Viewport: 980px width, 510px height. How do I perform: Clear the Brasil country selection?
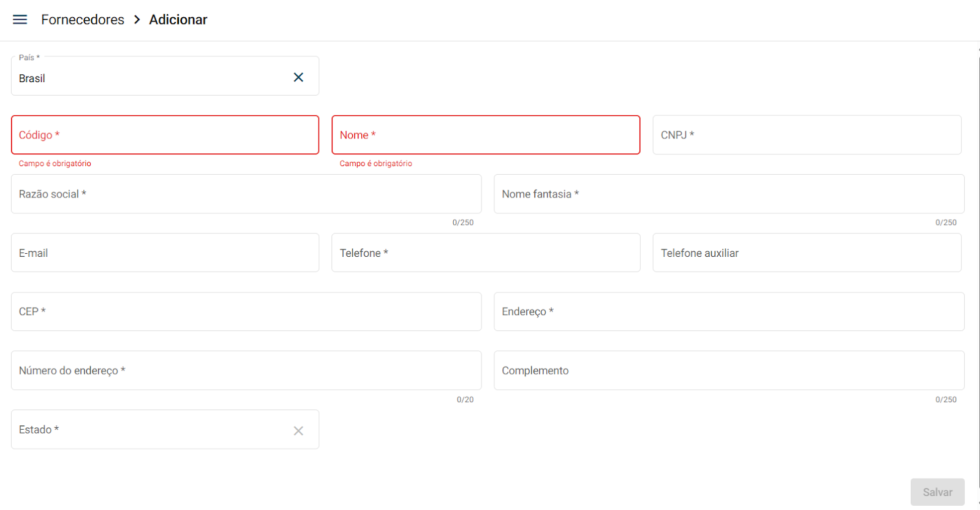(298, 77)
